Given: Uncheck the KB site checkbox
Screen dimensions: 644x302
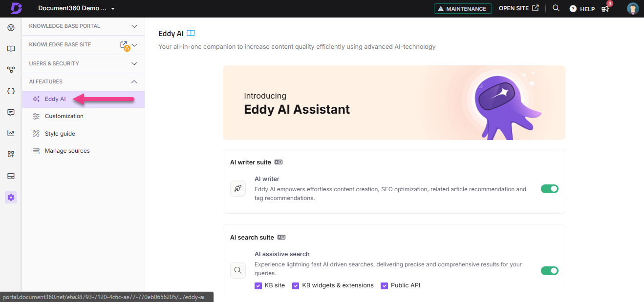Looking at the screenshot, I should (258, 286).
